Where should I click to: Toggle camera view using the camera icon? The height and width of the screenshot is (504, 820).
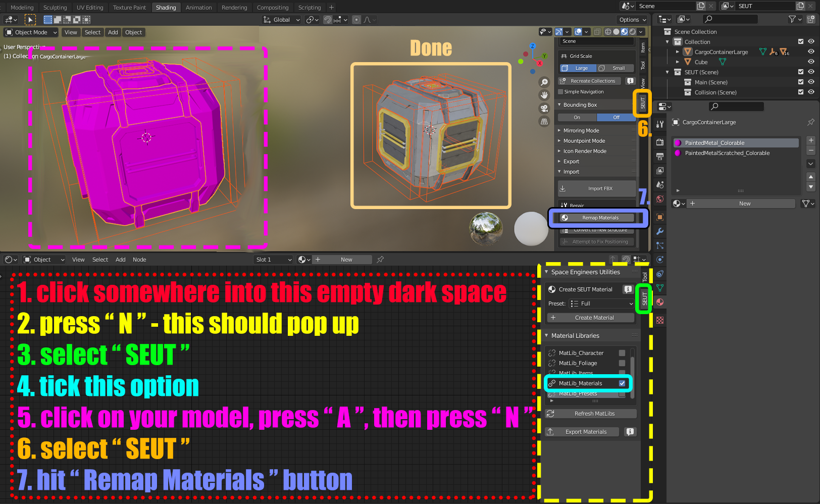tap(544, 108)
